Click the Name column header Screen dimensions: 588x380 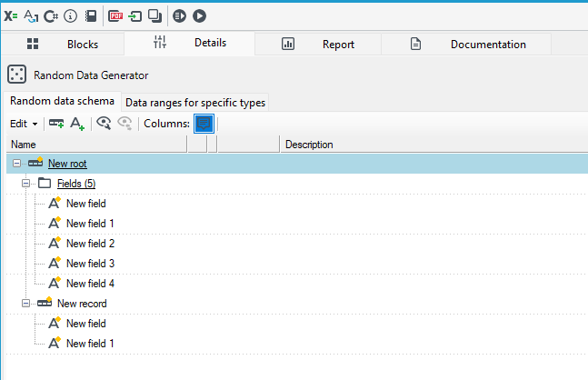click(x=96, y=145)
